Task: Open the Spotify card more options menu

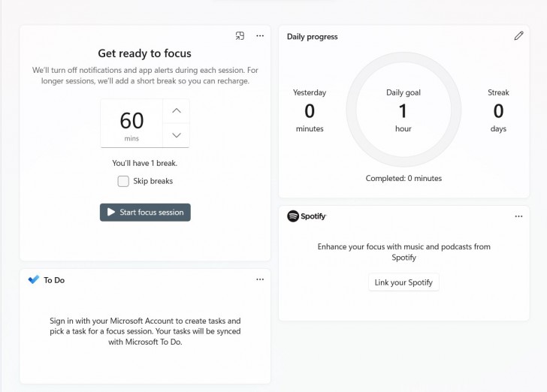Action: tap(518, 216)
